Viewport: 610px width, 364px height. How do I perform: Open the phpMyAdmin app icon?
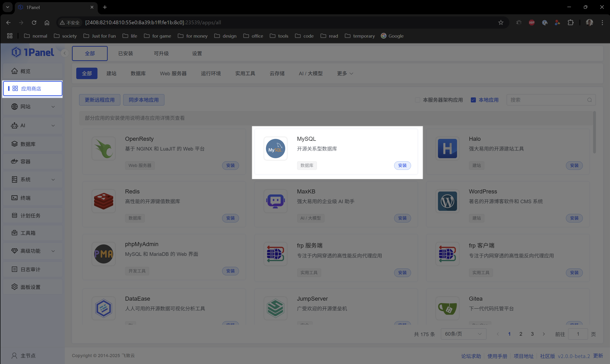(103, 254)
